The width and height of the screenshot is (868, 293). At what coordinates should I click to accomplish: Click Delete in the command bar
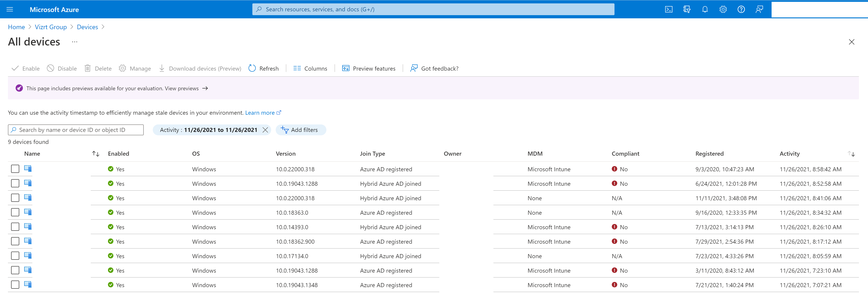pyautogui.click(x=98, y=69)
